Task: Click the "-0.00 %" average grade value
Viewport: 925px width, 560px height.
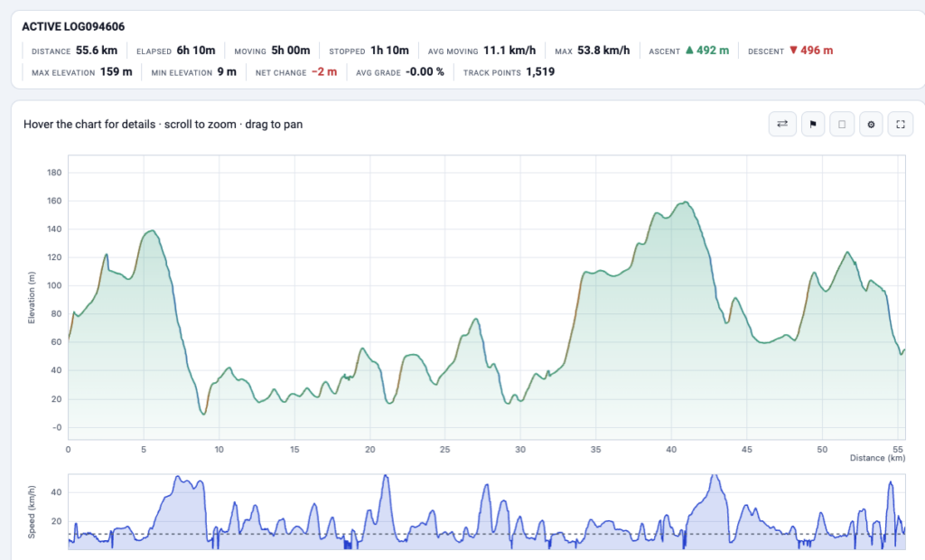Action: click(425, 71)
